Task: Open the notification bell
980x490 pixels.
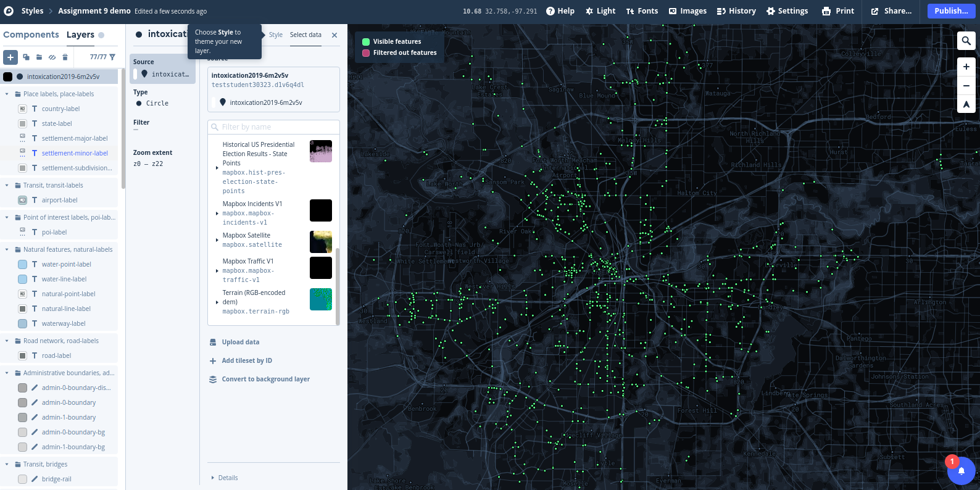Action: [x=961, y=471]
